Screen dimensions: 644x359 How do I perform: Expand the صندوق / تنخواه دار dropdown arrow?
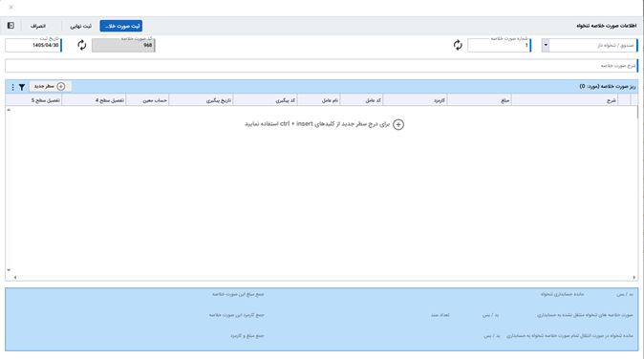click(x=546, y=45)
